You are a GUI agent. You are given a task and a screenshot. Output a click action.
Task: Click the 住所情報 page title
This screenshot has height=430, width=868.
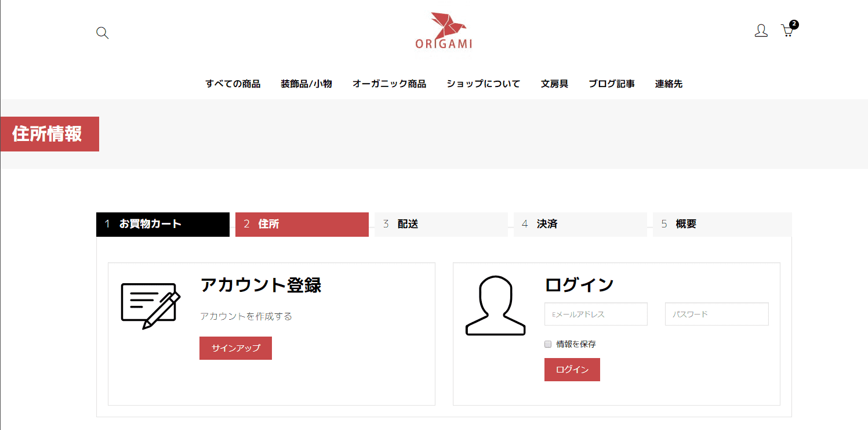pyautogui.click(x=47, y=134)
